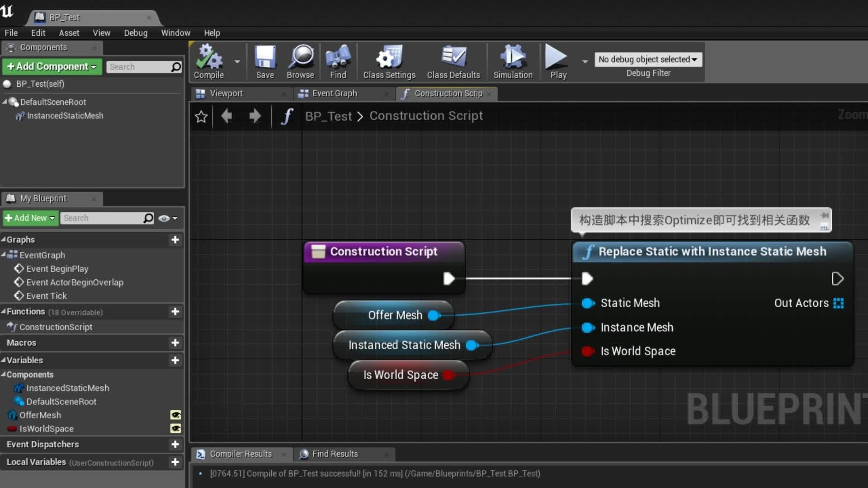Add a new Macro
This screenshot has width=868, height=488.
click(175, 343)
